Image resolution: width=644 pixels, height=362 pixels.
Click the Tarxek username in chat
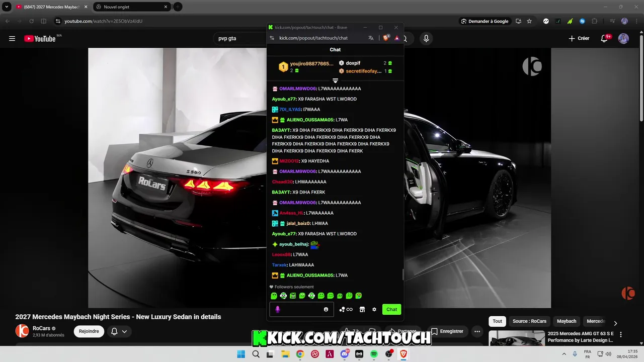point(279,265)
